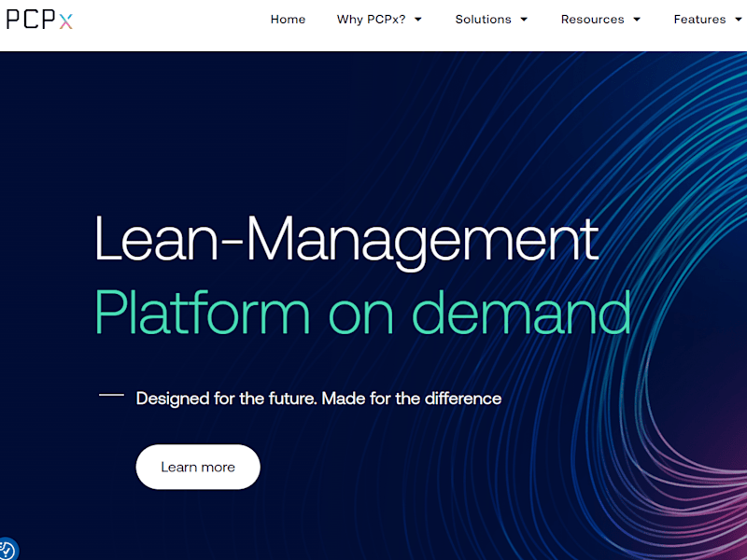Expand the Features dropdown arrow

(x=739, y=20)
